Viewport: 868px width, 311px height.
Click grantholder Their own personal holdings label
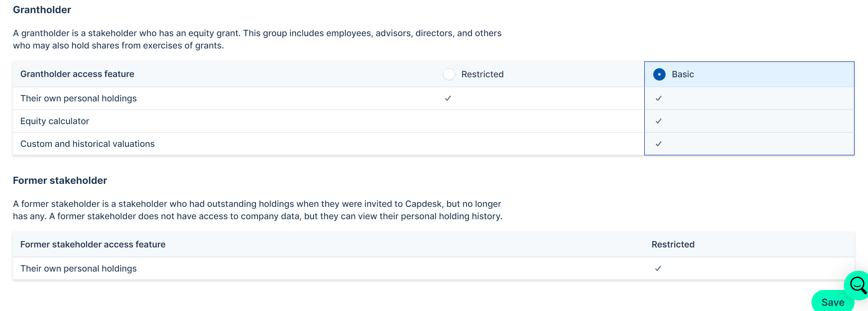[78, 98]
